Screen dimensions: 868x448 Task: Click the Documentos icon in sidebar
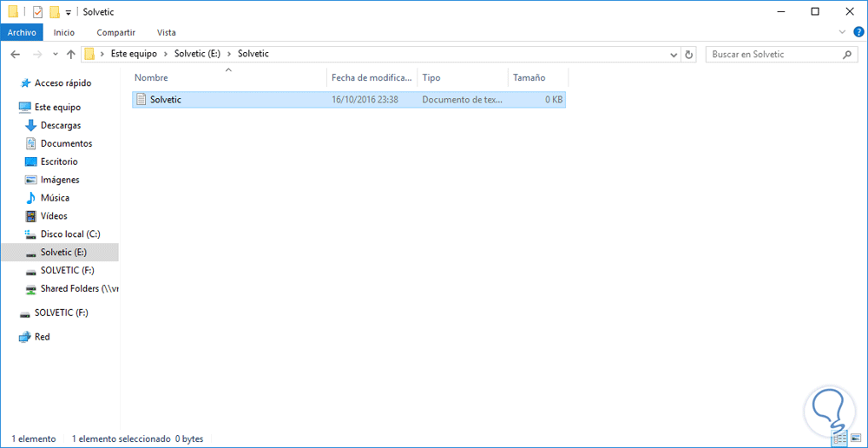[31, 143]
